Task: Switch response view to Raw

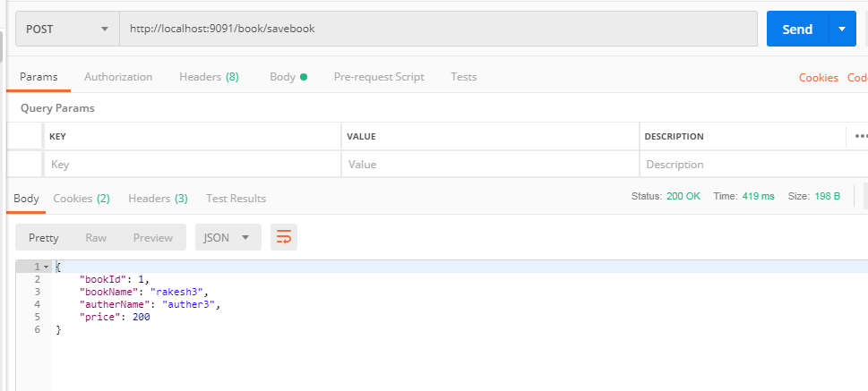Action: [96, 237]
